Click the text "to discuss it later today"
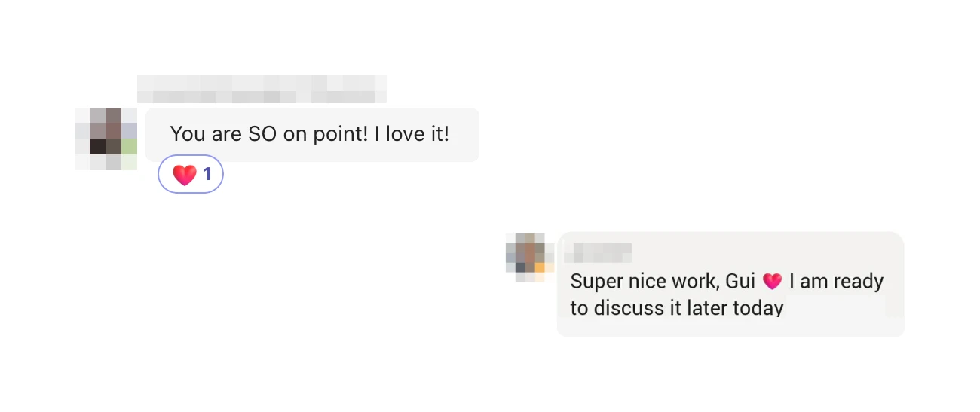The height and width of the screenshot is (412, 980). tap(677, 308)
